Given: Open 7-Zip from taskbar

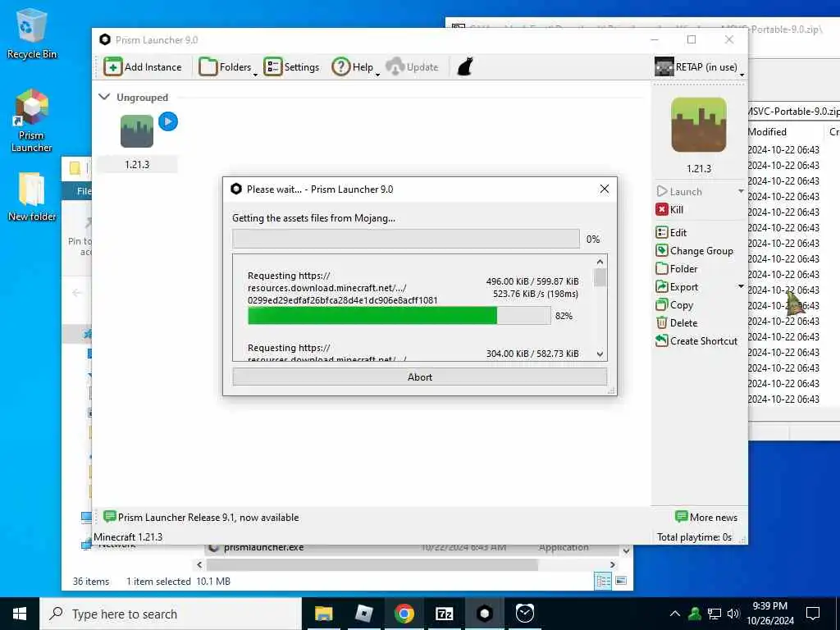Looking at the screenshot, I should point(444,614).
